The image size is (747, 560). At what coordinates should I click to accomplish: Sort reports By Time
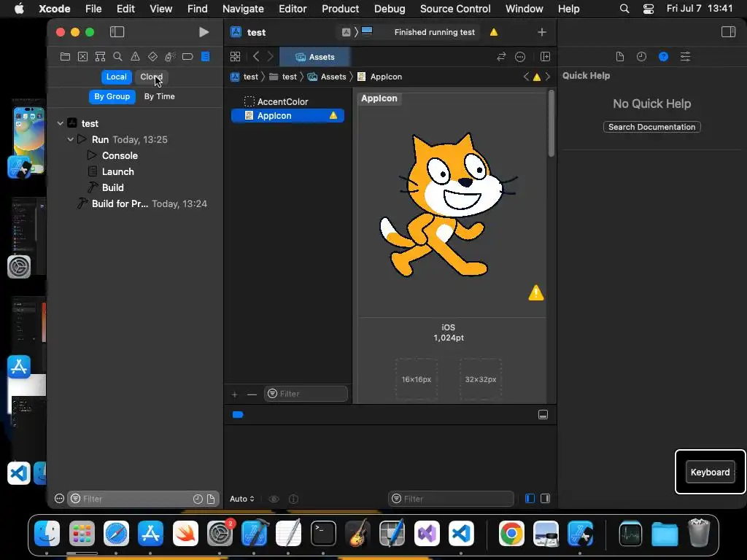click(160, 96)
